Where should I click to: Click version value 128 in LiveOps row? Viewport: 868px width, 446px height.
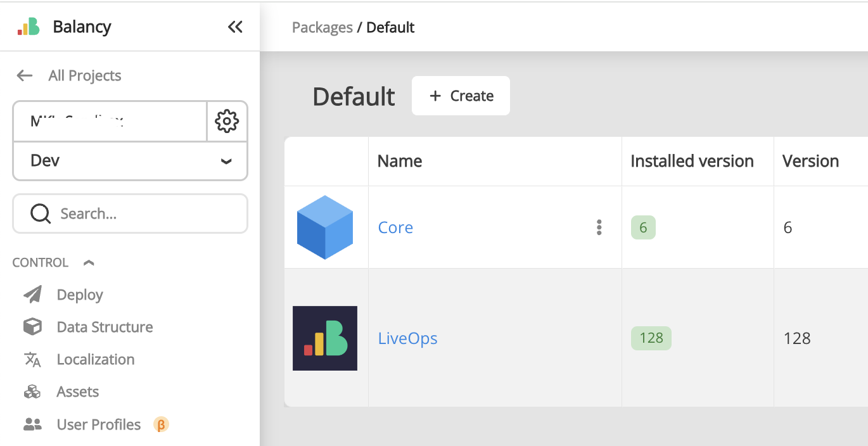(797, 338)
